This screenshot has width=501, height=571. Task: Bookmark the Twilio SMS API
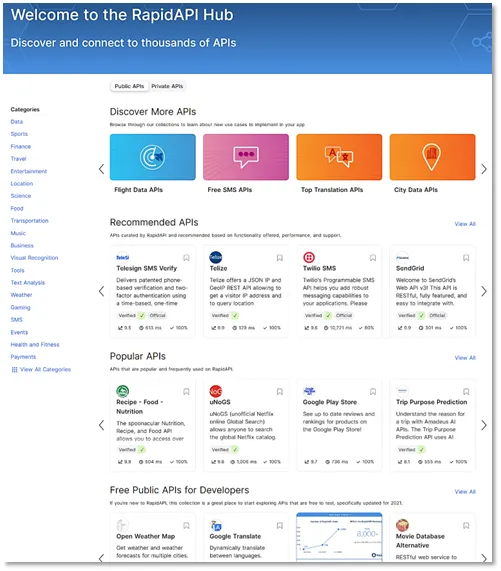[373, 258]
